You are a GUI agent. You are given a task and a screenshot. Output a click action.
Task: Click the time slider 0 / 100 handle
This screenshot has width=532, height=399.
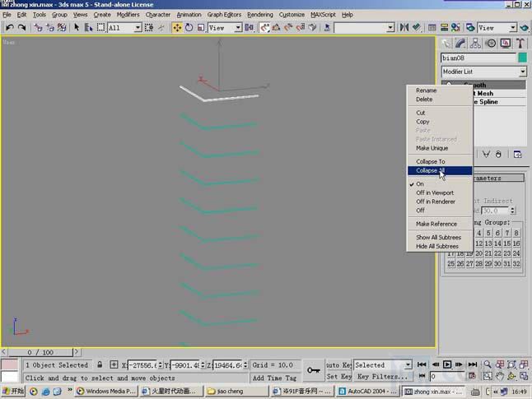click(40, 352)
